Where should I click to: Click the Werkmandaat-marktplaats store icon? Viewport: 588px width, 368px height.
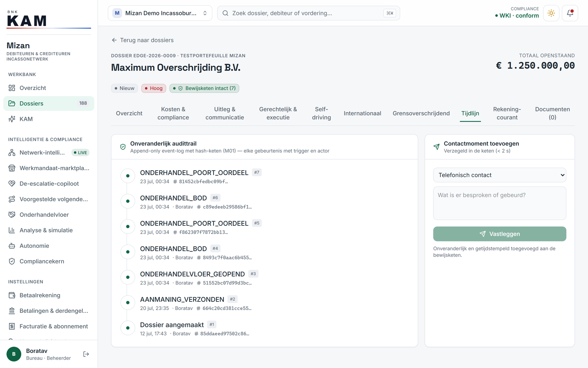[12, 168]
